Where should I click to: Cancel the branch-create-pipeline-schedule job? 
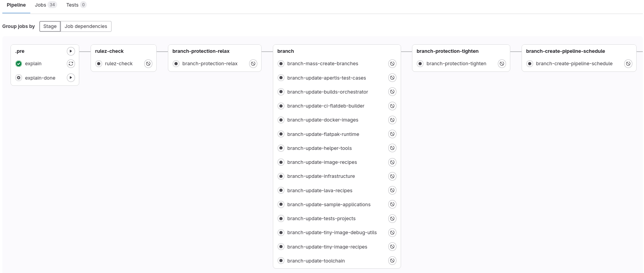point(628,64)
